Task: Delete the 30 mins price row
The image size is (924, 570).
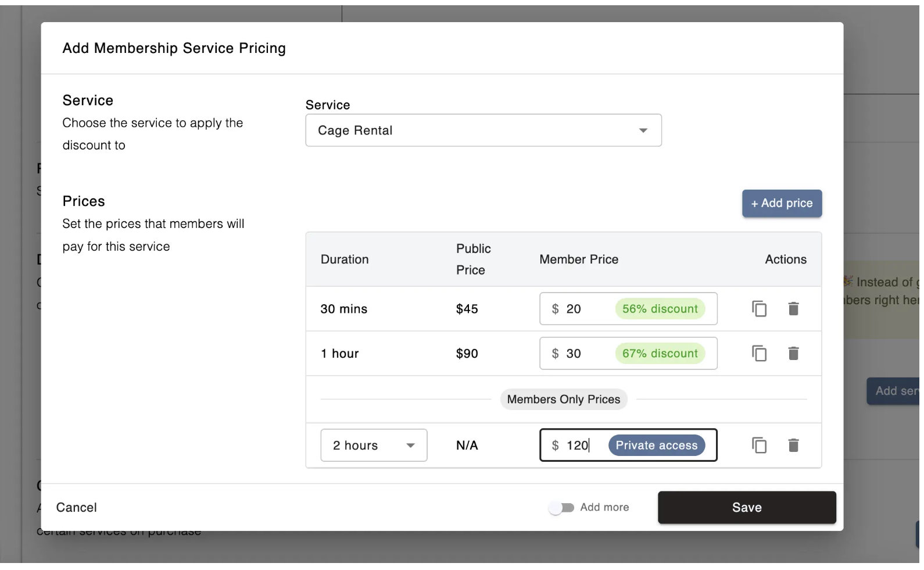Action: tap(793, 309)
